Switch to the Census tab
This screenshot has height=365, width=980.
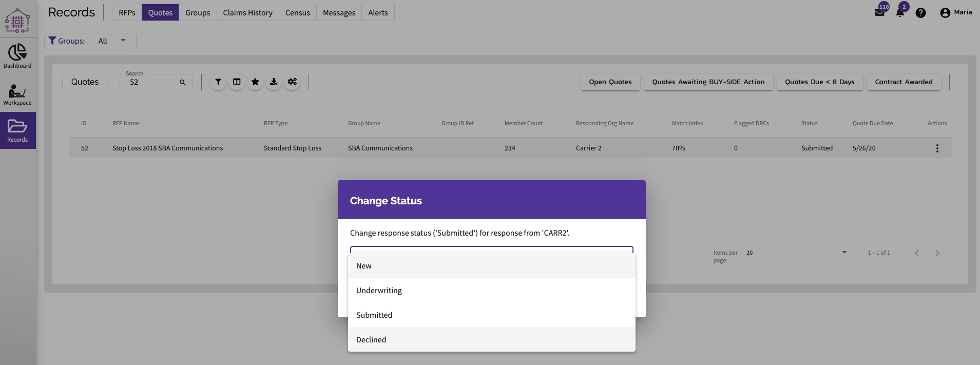(298, 13)
